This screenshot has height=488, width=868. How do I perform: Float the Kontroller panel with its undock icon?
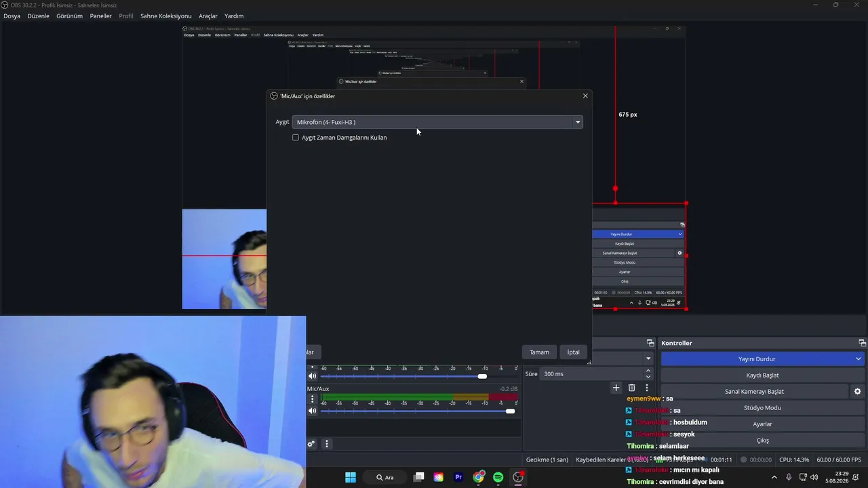(x=862, y=343)
